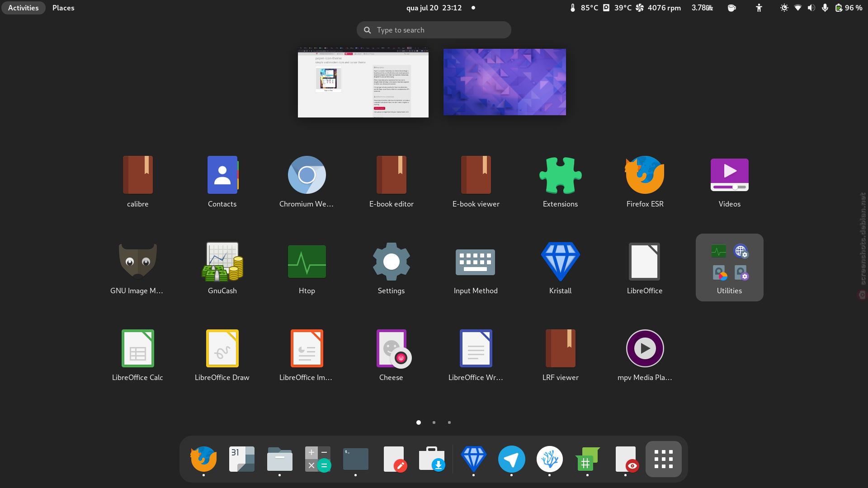Launch Calculator from the dock

click(317, 459)
